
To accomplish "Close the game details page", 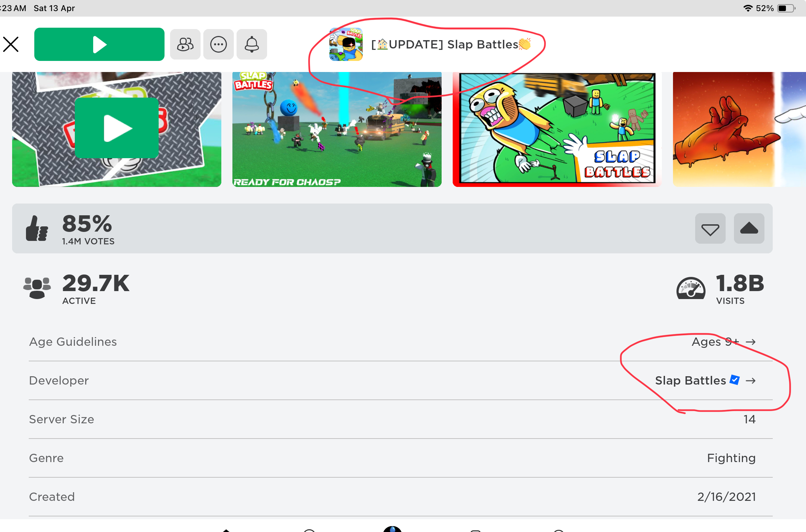I will [x=11, y=44].
